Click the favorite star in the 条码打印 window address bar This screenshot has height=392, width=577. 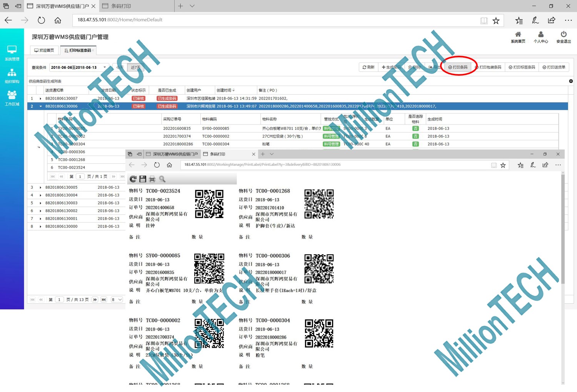[503, 165]
